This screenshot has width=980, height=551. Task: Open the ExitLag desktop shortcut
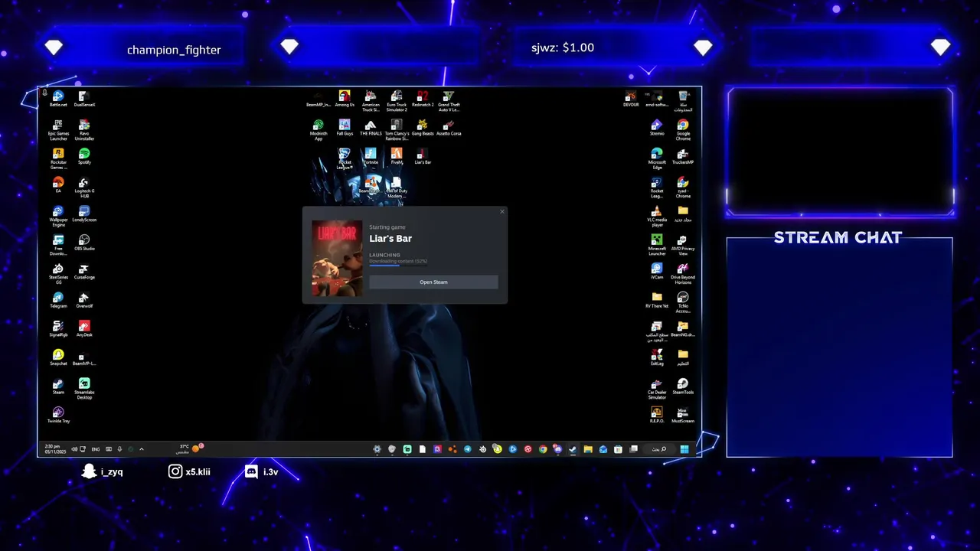pos(657,357)
